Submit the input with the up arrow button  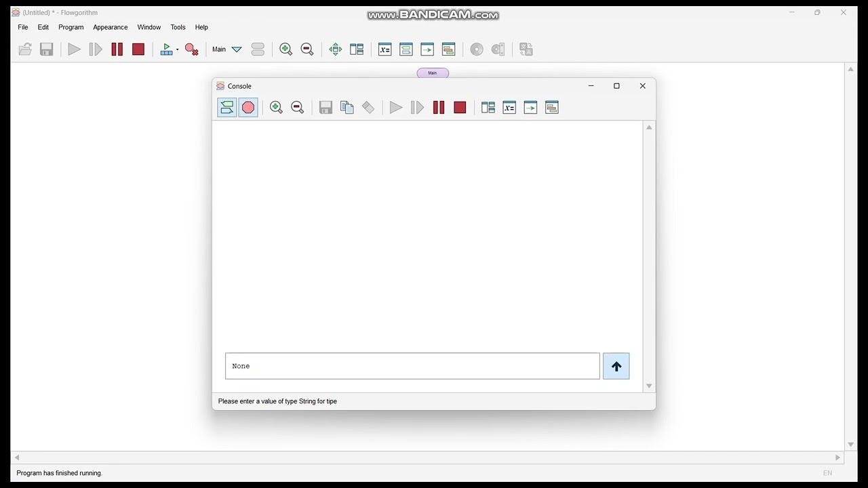point(616,366)
